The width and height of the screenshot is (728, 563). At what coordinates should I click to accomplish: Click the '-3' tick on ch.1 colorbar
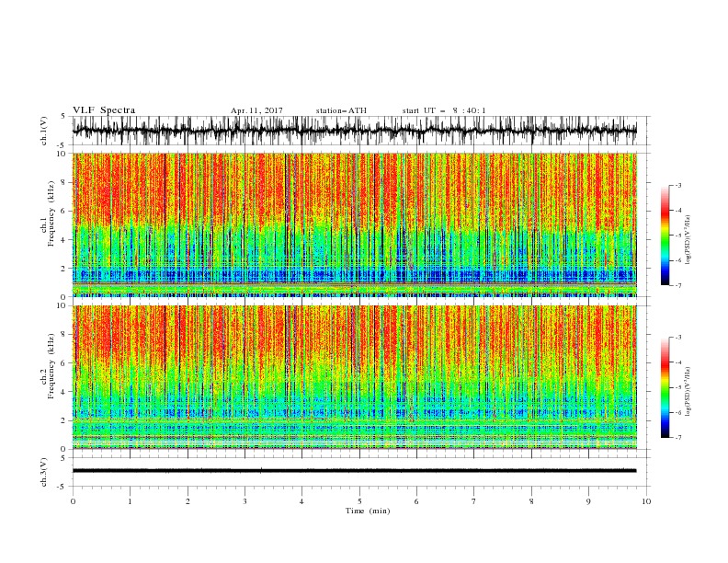click(x=678, y=185)
